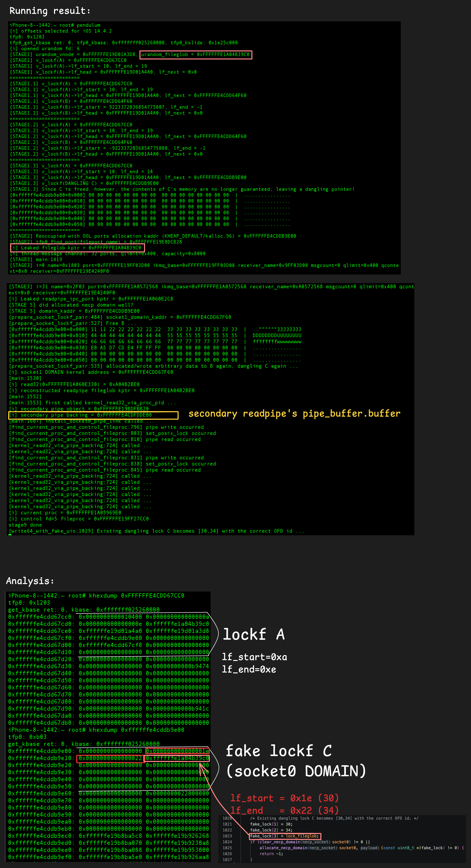Select the 'tfp0_find_port(fileport_name)' line
Image resolution: width=471 pixels, height=868 pixels.
(x=96, y=242)
